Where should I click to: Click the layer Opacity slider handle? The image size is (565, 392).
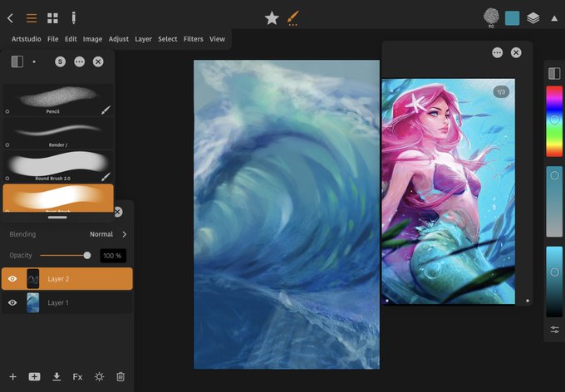coord(87,256)
